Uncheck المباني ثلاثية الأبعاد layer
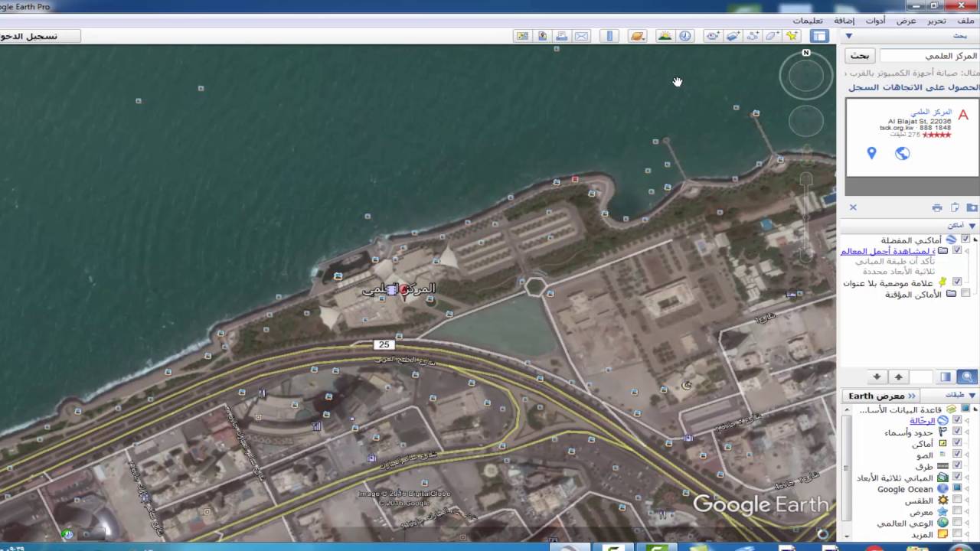The height and width of the screenshot is (551, 980). [x=957, y=478]
